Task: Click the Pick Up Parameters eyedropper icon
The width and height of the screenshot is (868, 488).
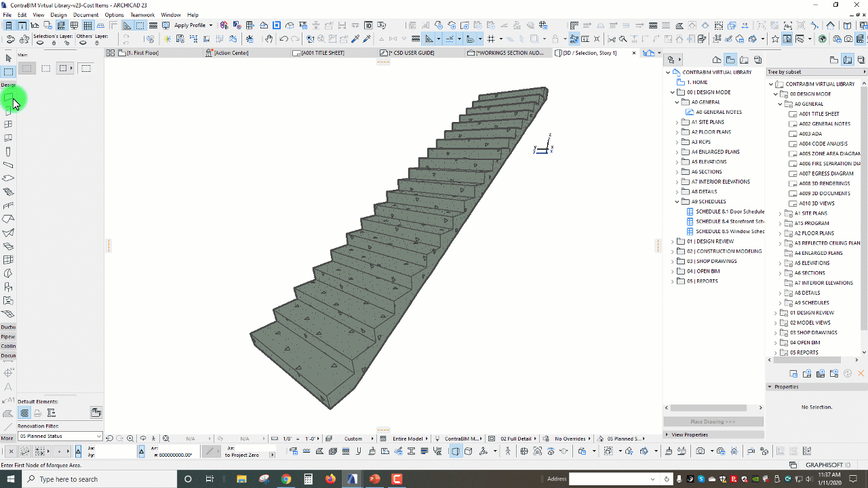Action: [x=354, y=39]
